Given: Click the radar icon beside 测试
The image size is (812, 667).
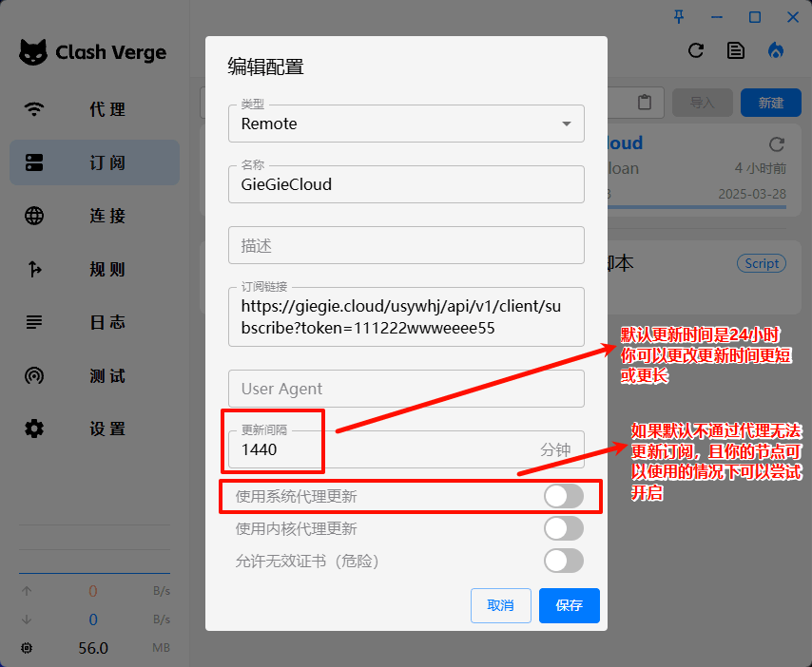Looking at the screenshot, I should point(34,375).
